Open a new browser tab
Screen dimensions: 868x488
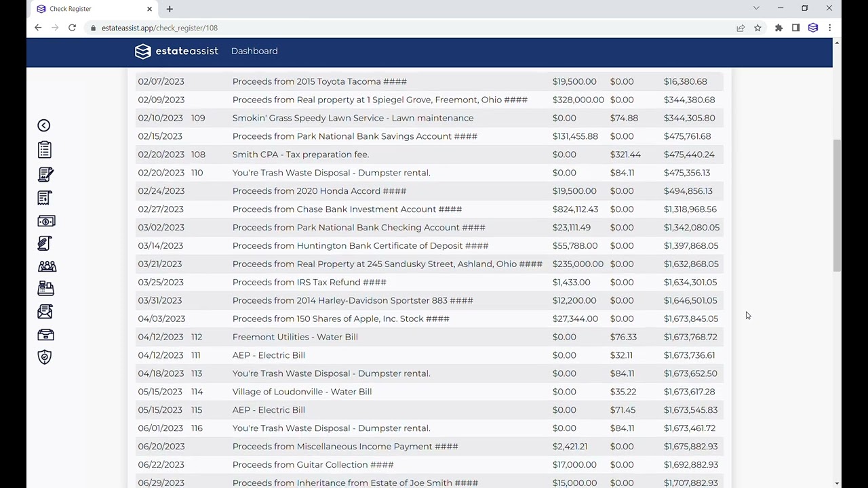[170, 9]
